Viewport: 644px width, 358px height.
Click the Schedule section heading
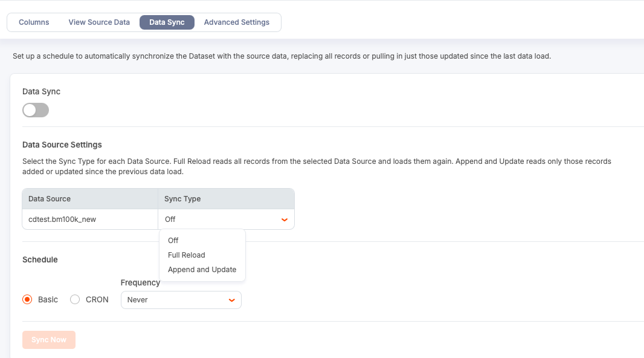point(40,259)
